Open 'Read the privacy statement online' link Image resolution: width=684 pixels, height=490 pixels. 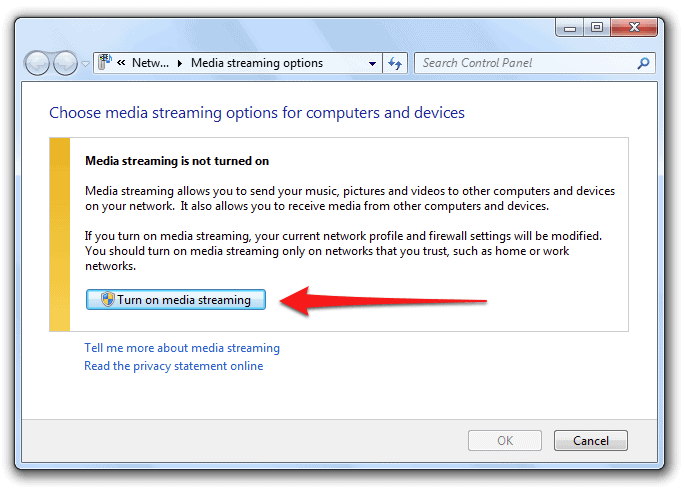[174, 366]
